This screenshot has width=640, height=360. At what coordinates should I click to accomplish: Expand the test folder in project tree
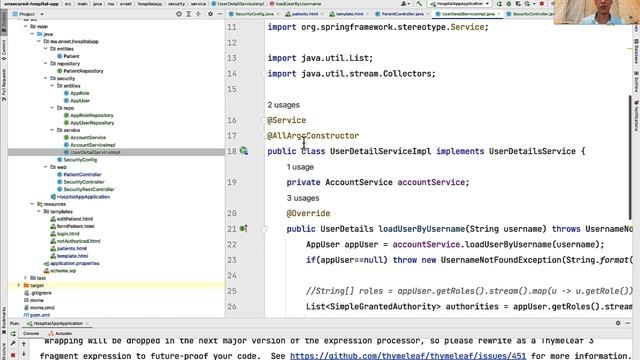pyautogui.click(x=26, y=278)
